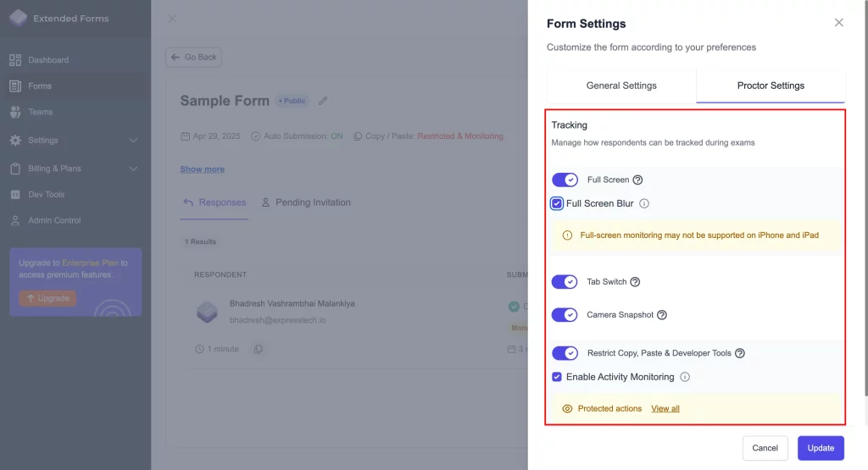Expand the Billing & Plans chevron
868x470 pixels.
[133, 169]
